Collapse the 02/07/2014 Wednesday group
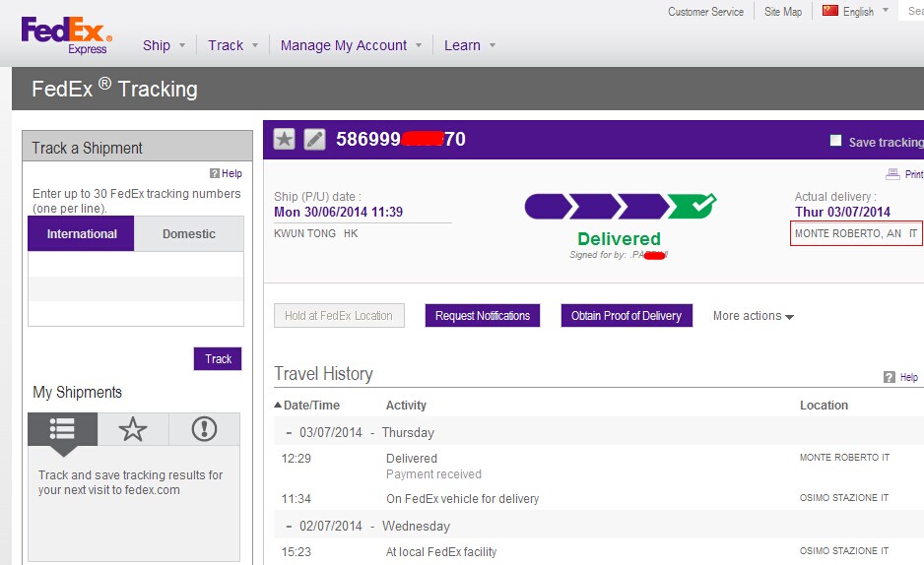The width and height of the screenshot is (924, 565). pyautogui.click(x=289, y=527)
